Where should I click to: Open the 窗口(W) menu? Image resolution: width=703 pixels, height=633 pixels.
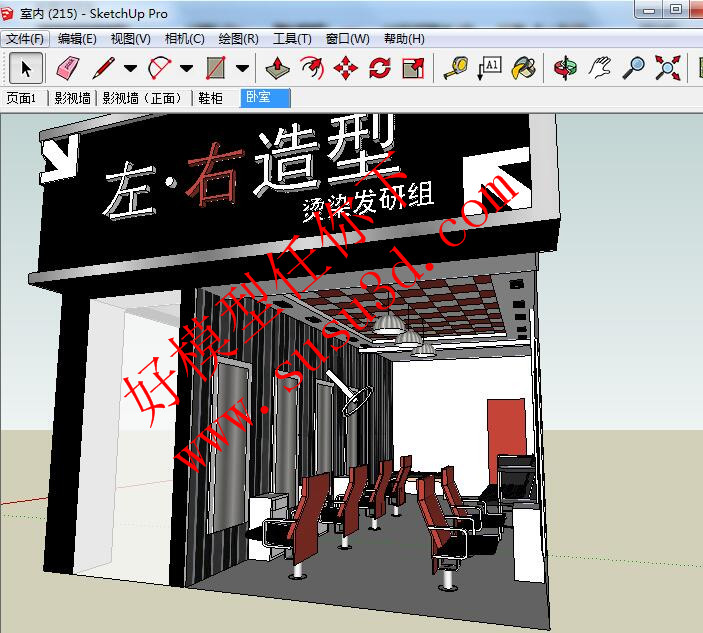tap(347, 39)
